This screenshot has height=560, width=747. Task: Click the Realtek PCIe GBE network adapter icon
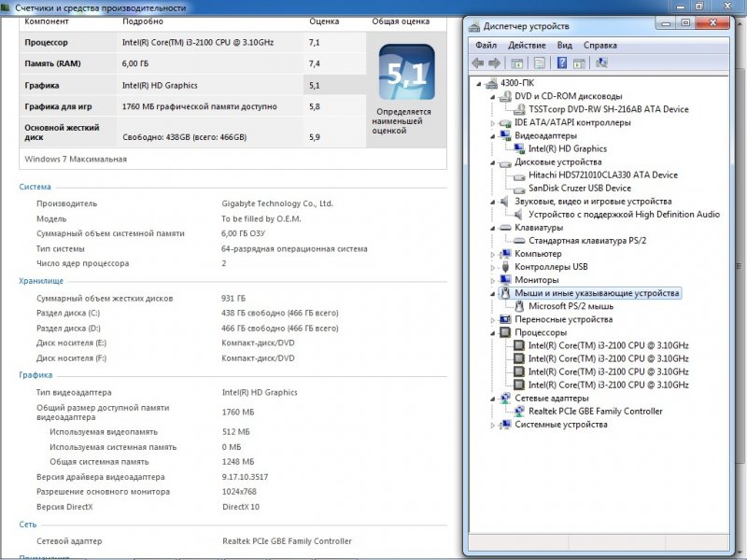tap(519, 411)
